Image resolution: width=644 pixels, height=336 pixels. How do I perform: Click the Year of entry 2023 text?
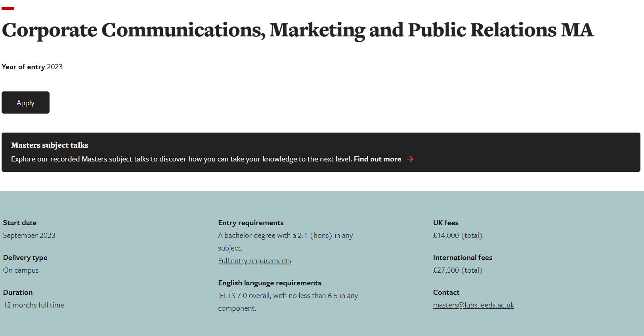[32, 67]
